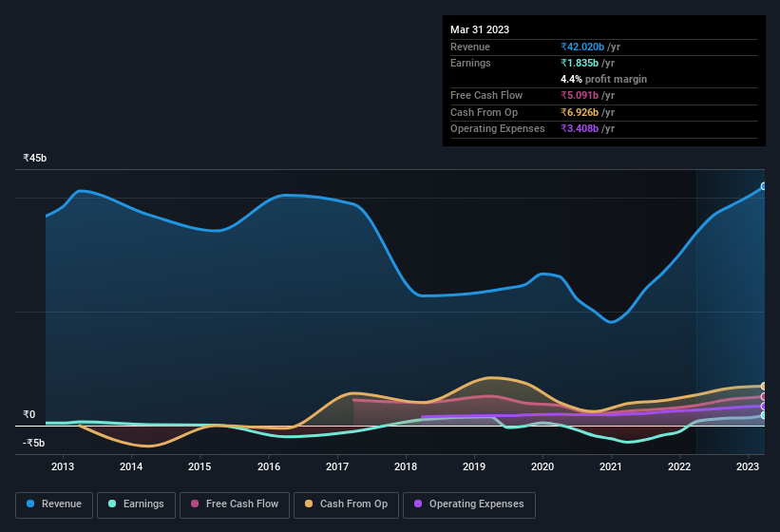This screenshot has width=780, height=532.
Task: Click the ₹3.408b operating expenses value
Action: tap(580, 128)
